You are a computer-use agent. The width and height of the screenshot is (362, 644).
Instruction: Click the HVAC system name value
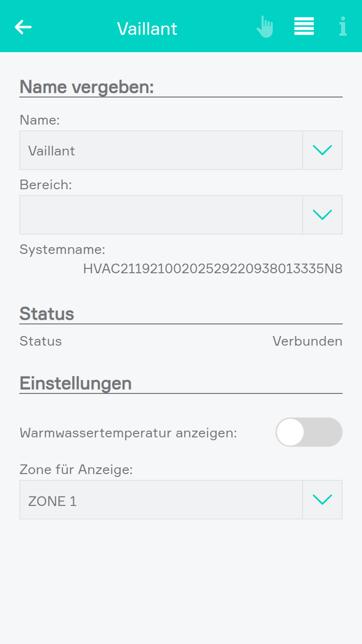212,269
